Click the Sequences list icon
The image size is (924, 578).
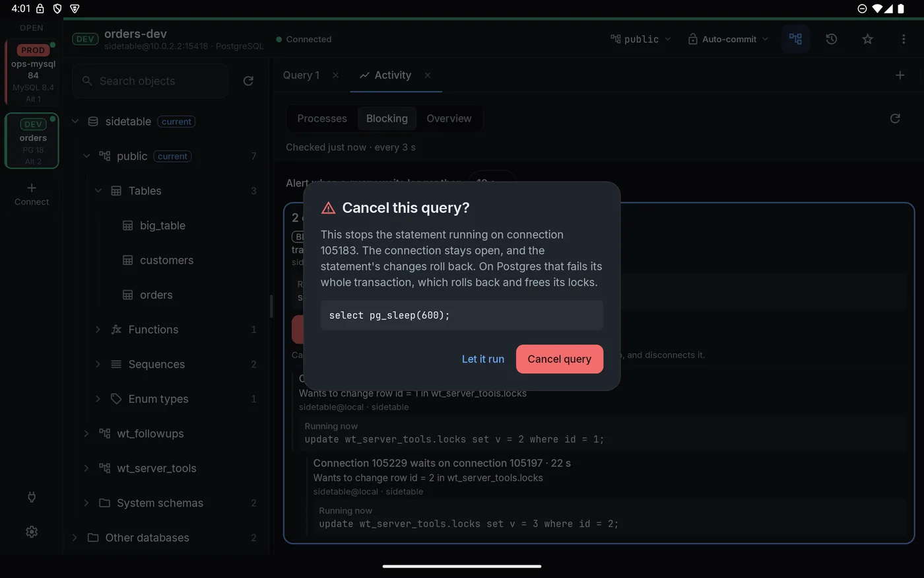(x=116, y=364)
